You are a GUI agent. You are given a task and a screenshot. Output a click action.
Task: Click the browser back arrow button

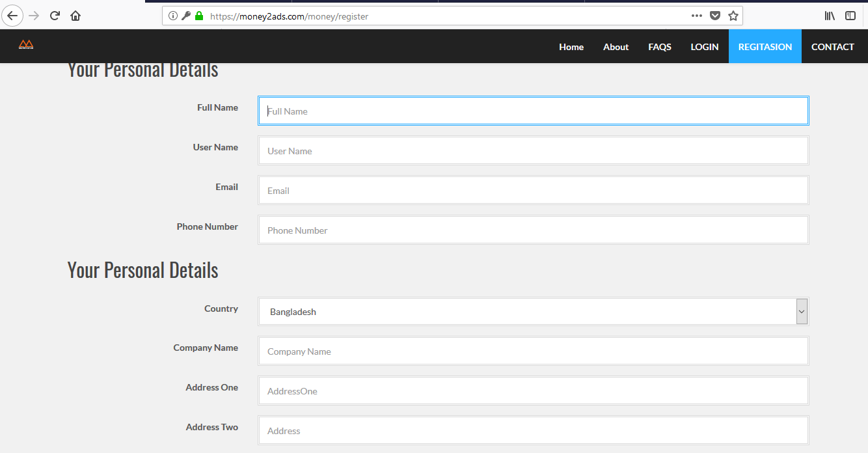pos(12,16)
